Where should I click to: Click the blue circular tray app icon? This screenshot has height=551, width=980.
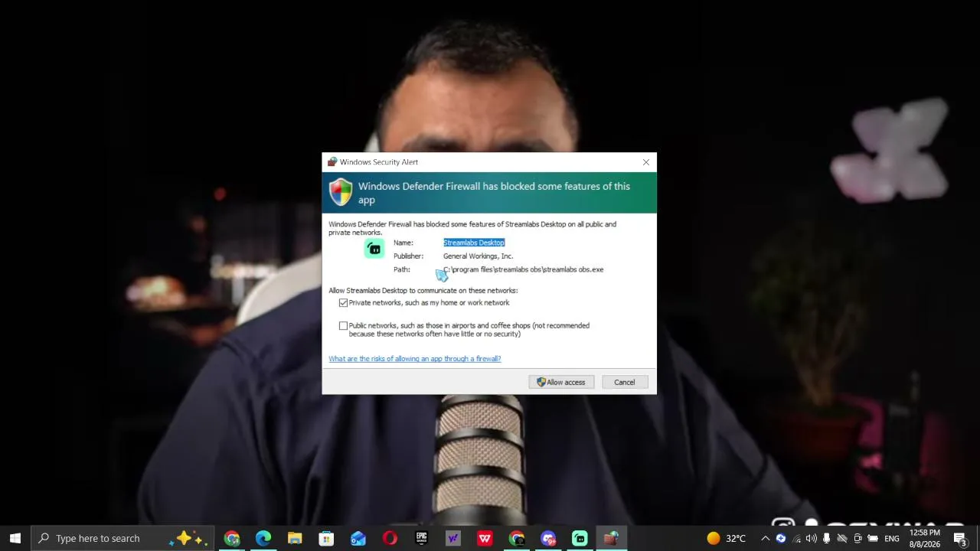tap(781, 538)
